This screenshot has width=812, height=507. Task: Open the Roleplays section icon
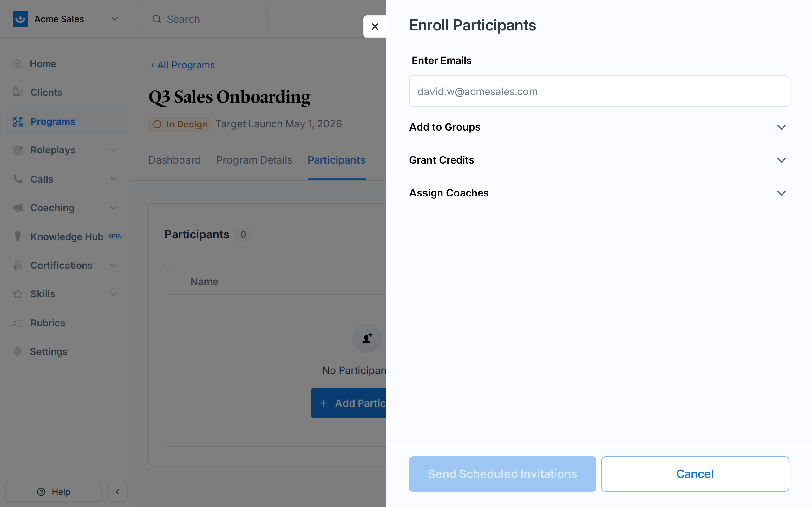17,150
